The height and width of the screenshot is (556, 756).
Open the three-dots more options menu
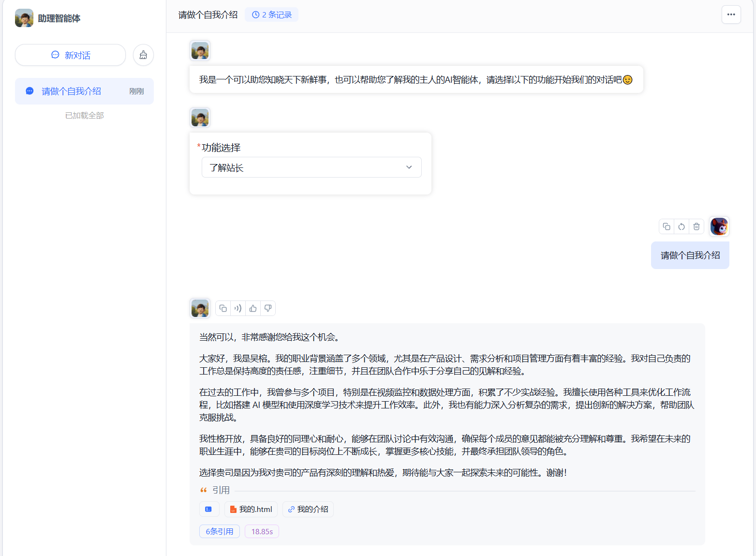coord(731,15)
